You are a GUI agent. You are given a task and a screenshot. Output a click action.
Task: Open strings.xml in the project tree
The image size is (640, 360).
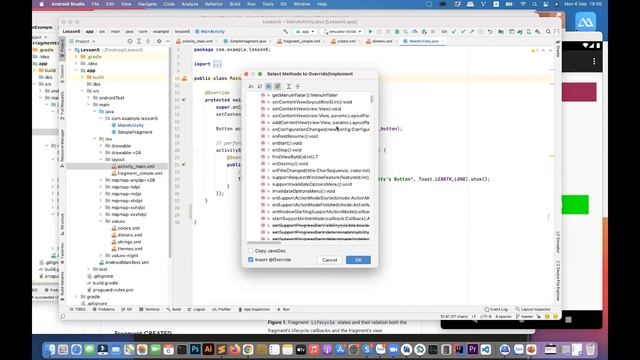129,242
